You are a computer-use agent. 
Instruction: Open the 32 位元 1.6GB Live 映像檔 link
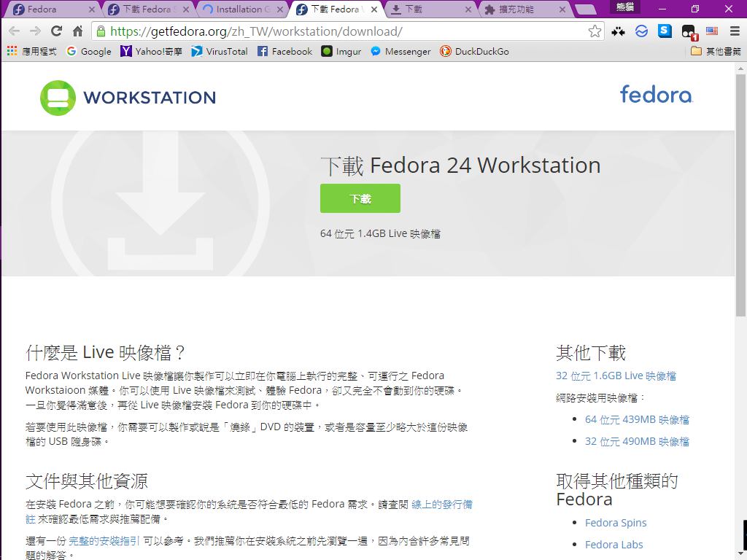coord(616,376)
